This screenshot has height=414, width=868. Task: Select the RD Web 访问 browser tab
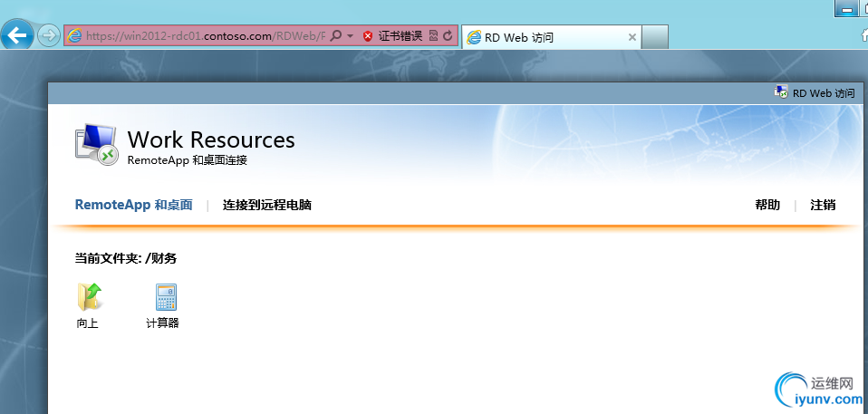(x=552, y=38)
